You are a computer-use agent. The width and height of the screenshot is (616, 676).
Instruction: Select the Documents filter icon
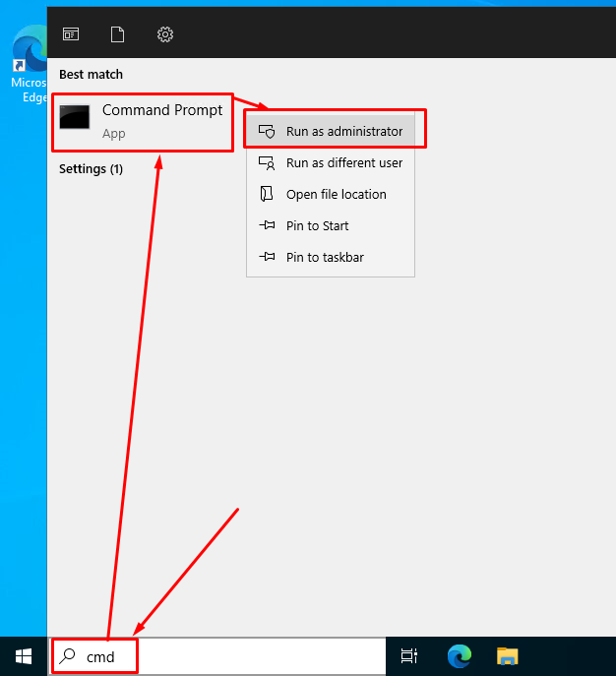(117, 34)
